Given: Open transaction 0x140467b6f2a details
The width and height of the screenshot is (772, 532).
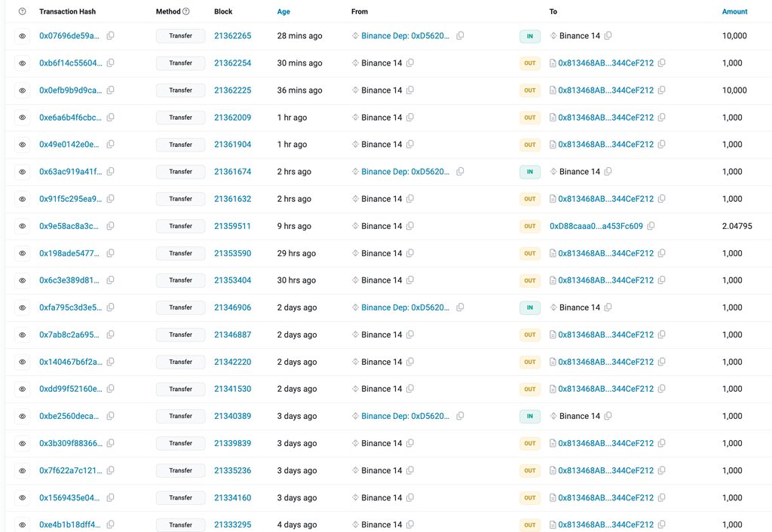Looking at the screenshot, I should (70, 362).
